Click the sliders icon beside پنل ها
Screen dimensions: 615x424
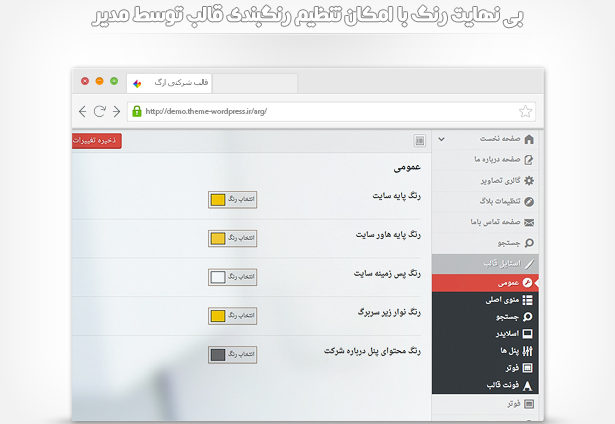point(528,350)
